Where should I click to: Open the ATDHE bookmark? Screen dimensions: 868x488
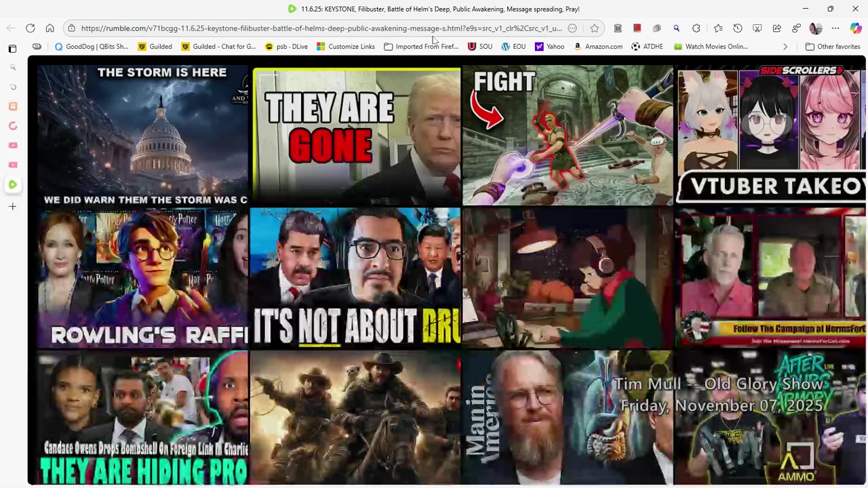pos(647,47)
